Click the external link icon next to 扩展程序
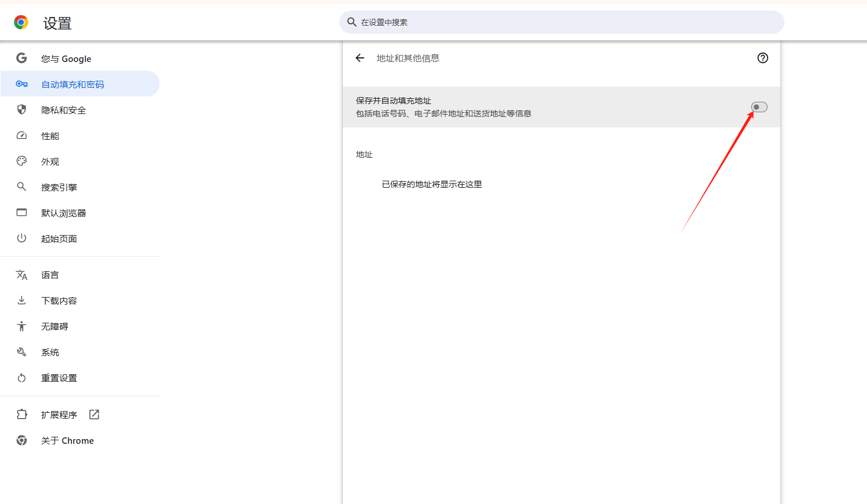The width and height of the screenshot is (867, 504). click(94, 415)
